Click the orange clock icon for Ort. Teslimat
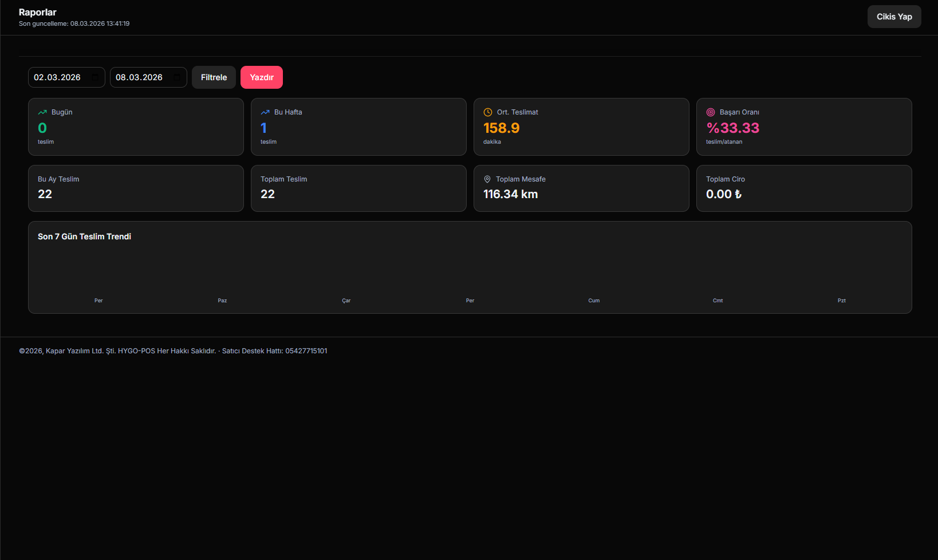Viewport: 938px width, 560px height. [x=488, y=112]
